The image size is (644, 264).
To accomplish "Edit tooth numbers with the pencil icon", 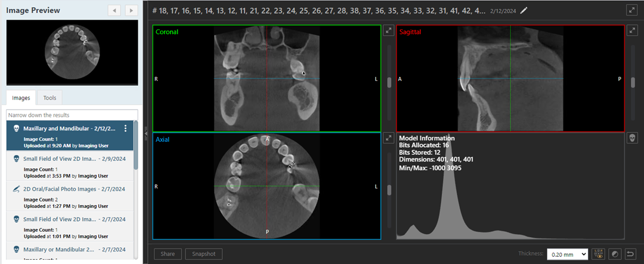I will [x=524, y=10].
